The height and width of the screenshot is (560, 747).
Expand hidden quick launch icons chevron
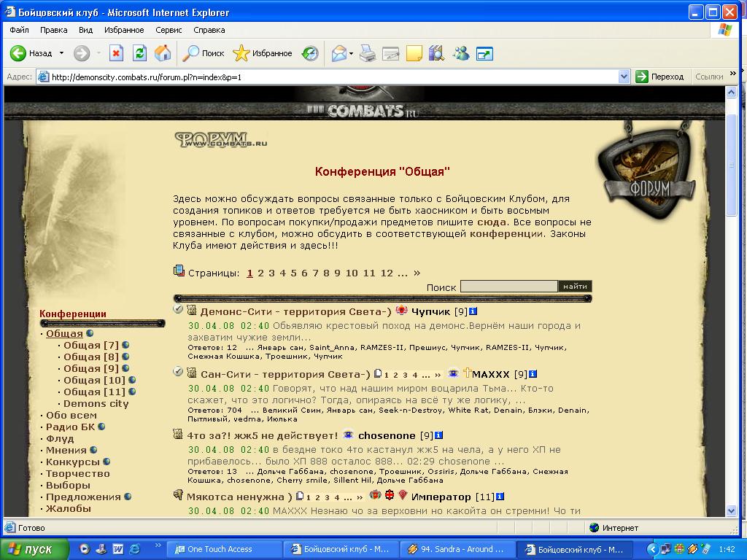(x=158, y=545)
